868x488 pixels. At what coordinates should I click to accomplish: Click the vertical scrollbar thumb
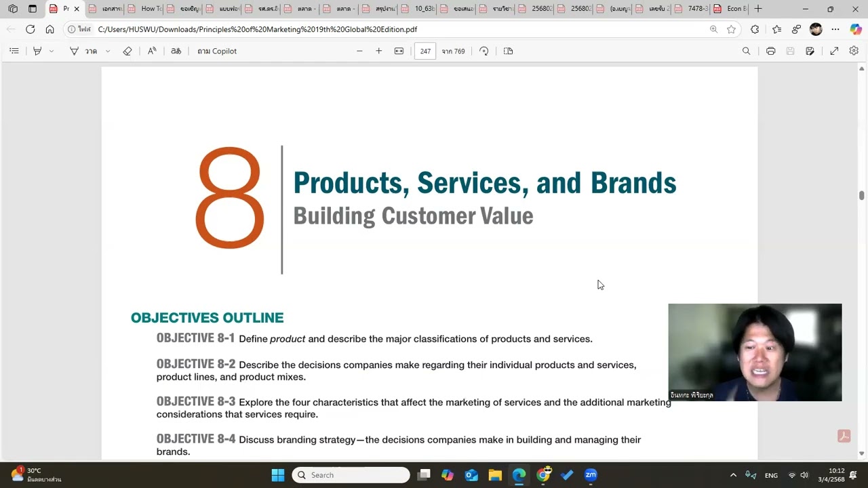click(x=862, y=195)
